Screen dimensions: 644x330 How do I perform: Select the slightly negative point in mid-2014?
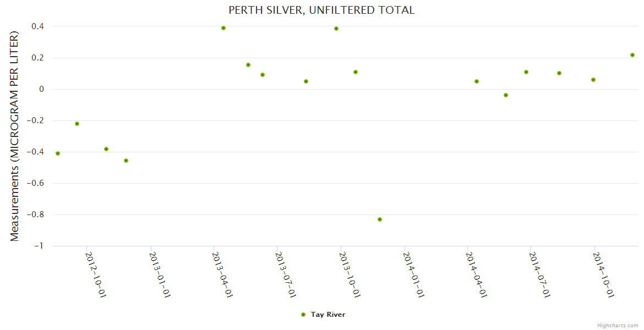pos(506,95)
